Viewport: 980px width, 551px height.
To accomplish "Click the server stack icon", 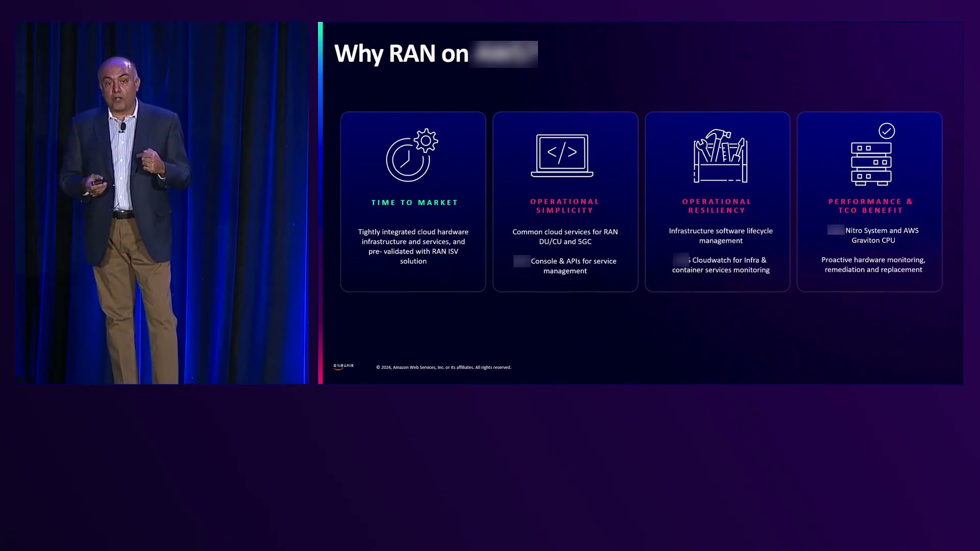I will tap(871, 163).
